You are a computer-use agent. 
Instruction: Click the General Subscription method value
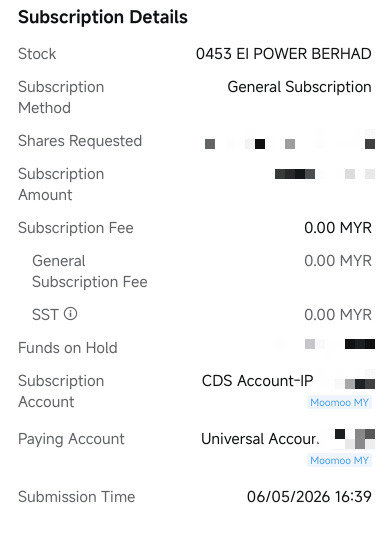299,87
